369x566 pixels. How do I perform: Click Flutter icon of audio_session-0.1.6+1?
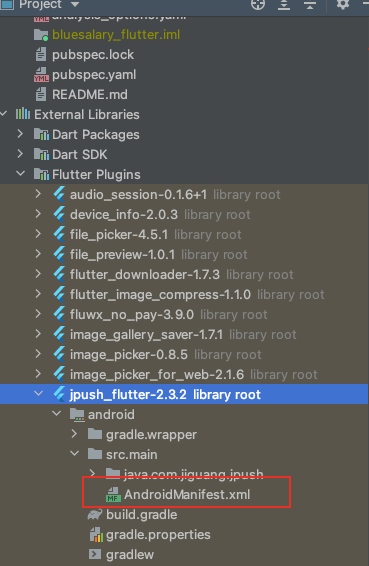tap(59, 194)
